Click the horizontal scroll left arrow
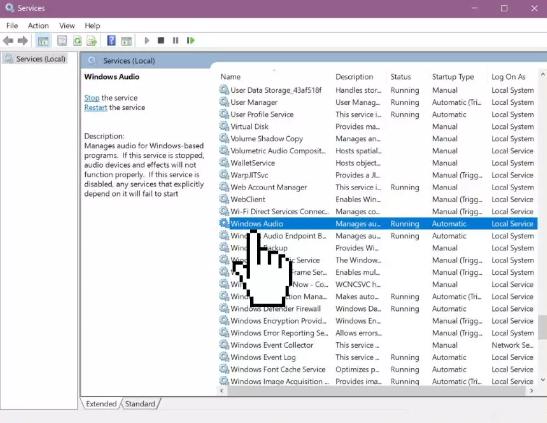Image resolution: width=547 pixels, height=423 pixels. [x=222, y=391]
